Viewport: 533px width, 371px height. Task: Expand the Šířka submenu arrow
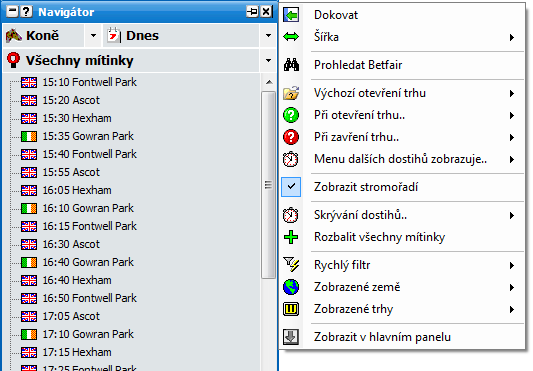512,37
